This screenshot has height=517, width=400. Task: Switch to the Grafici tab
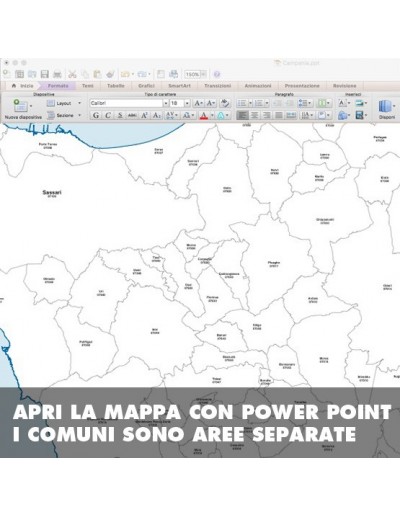(146, 86)
